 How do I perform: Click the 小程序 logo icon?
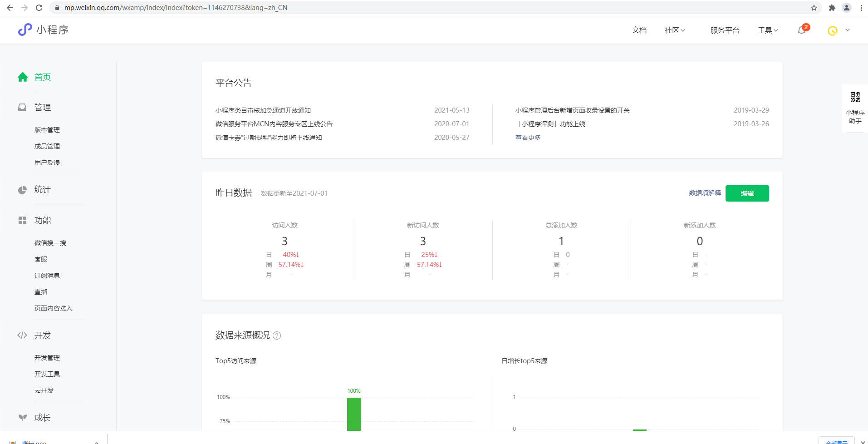(25, 30)
